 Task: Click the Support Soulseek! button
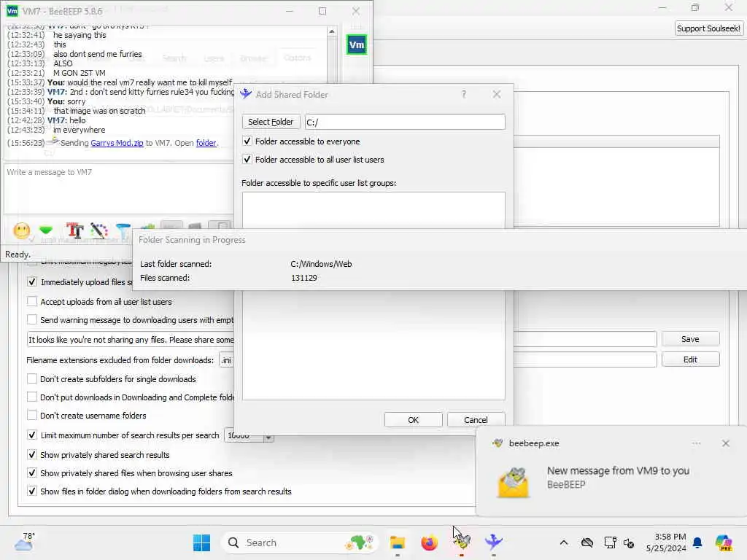click(x=708, y=28)
